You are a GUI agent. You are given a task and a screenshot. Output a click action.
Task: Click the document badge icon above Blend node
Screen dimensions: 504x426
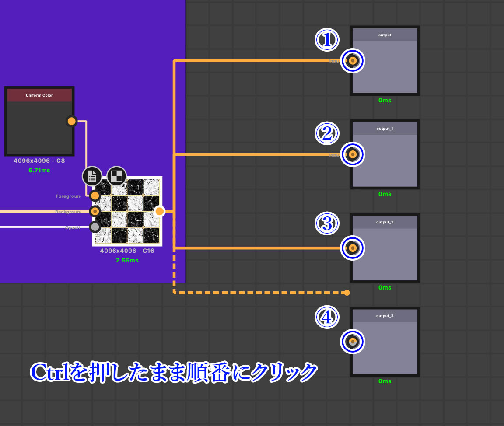(92, 176)
